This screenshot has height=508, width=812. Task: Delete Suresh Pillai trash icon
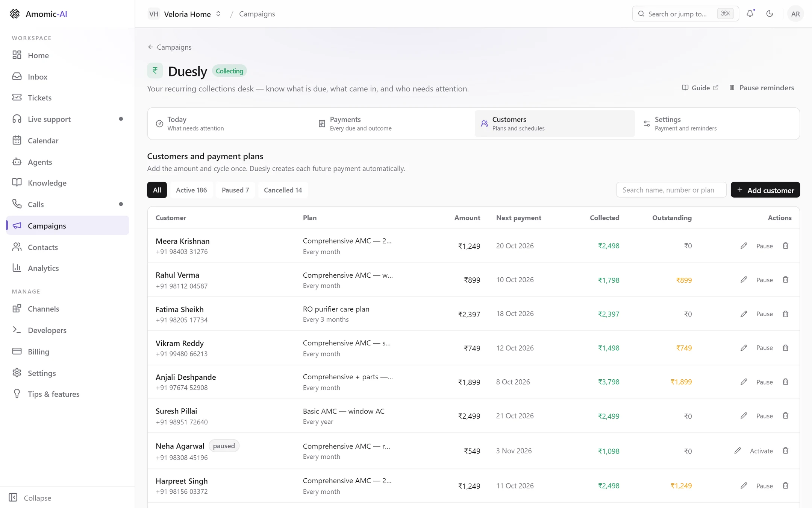tap(785, 416)
